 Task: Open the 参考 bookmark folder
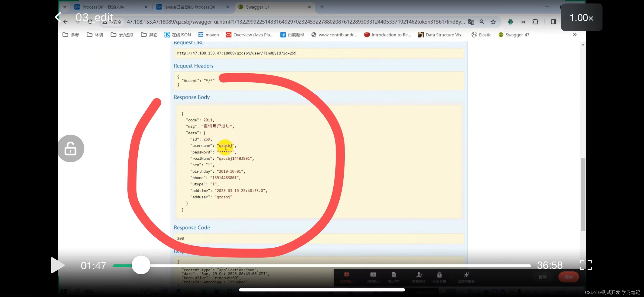[71, 35]
